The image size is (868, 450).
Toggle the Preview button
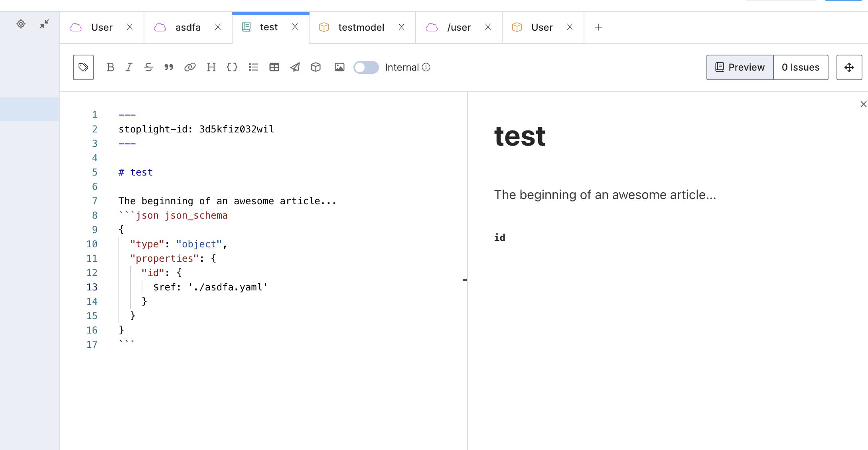point(740,67)
